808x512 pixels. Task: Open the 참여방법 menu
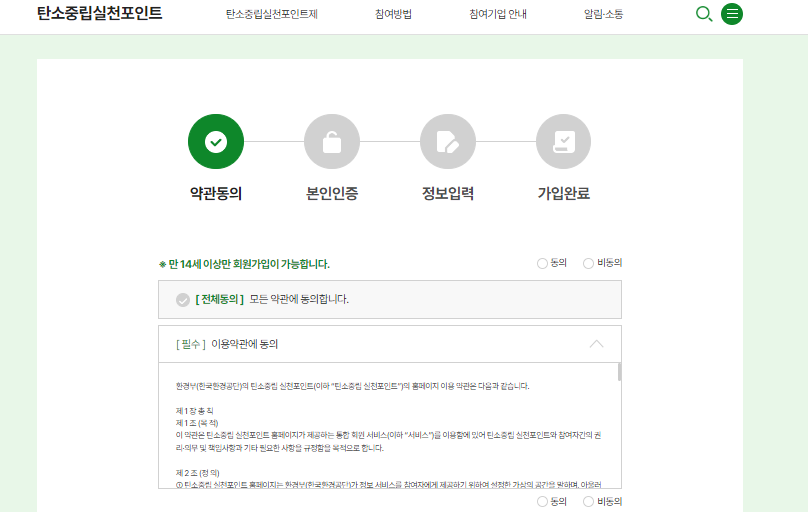tap(393, 14)
